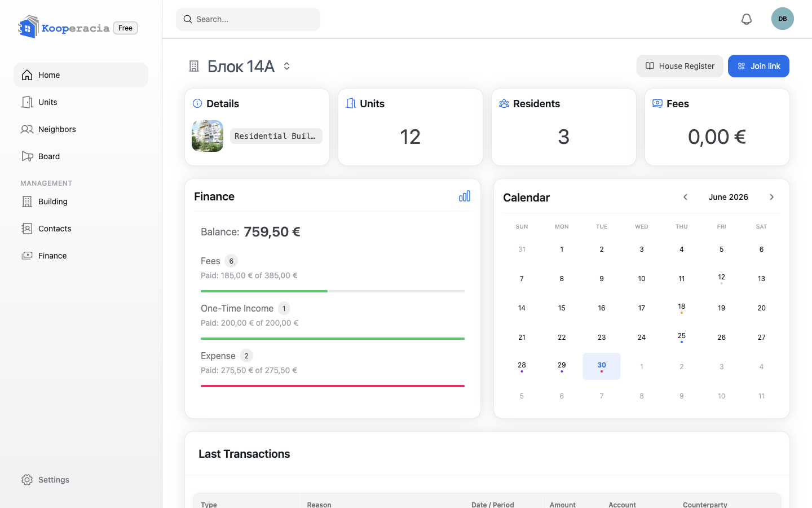Click the Residential Buil… type tag
812x508 pixels.
tap(276, 136)
